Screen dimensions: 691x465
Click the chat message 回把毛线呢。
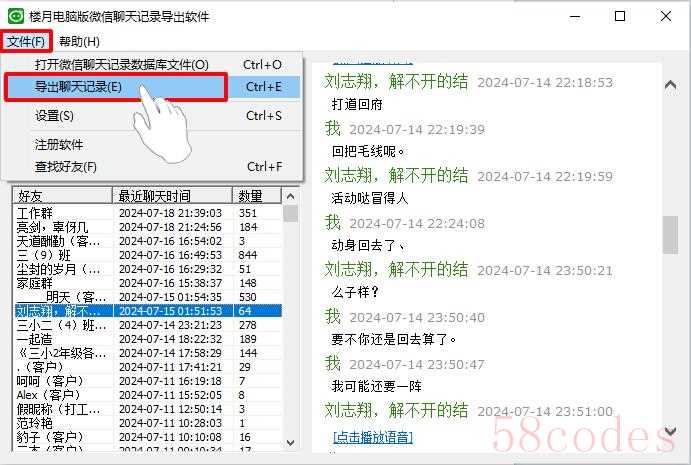click(368, 152)
